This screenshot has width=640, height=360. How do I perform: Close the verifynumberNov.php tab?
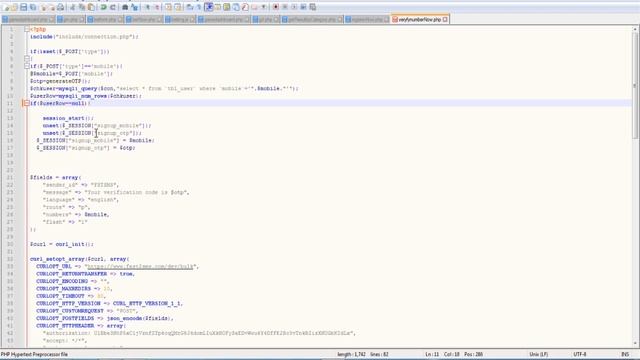445,19
